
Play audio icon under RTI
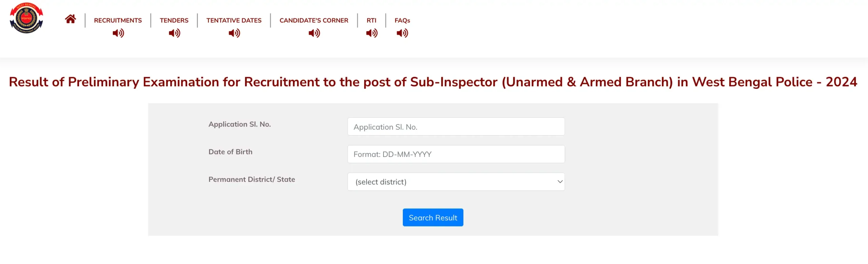pyautogui.click(x=372, y=33)
